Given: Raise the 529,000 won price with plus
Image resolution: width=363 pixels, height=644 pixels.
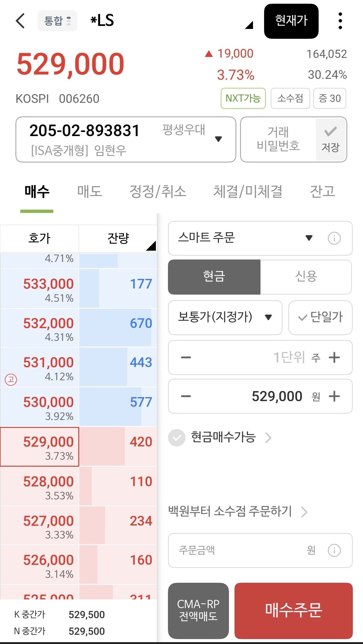Looking at the screenshot, I should tap(334, 396).
